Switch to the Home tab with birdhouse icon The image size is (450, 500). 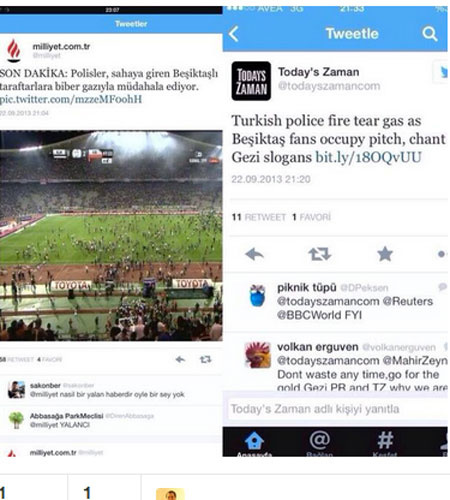pyautogui.click(x=254, y=443)
